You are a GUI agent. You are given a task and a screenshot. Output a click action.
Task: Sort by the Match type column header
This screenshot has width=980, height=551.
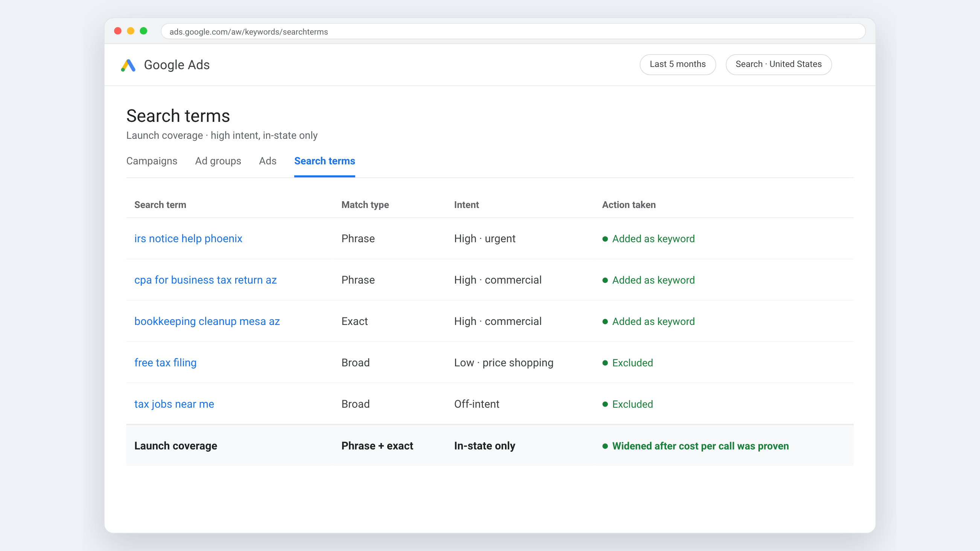[x=365, y=205]
